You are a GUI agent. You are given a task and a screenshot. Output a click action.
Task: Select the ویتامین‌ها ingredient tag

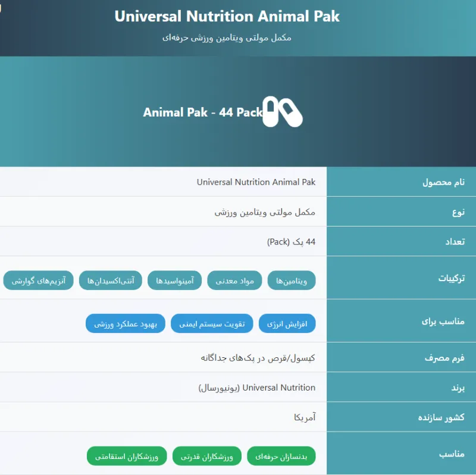pyautogui.click(x=292, y=281)
